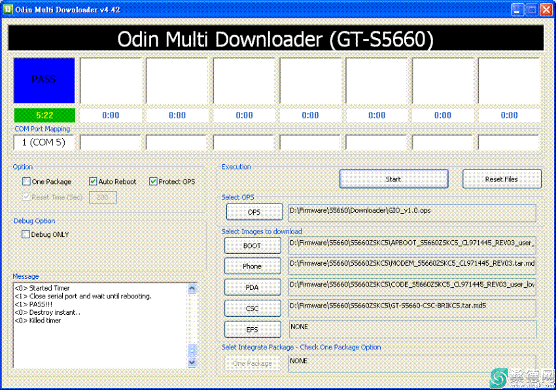Image resolution: width=558 pixels, height=392 pixels.
Task: Select the '<0> Destroy instant..' log line
Action: [48, 313]
